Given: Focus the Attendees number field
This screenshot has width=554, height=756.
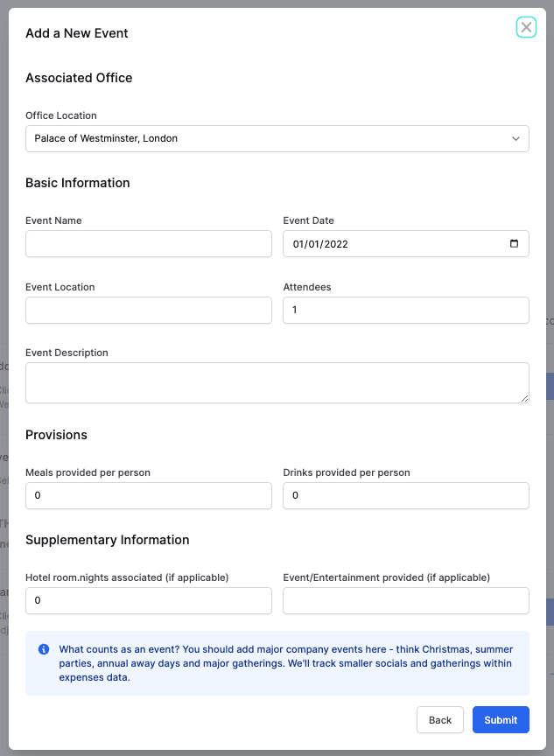Looking at the screenshot, I should pyautogui.click(x=406, y=310).
